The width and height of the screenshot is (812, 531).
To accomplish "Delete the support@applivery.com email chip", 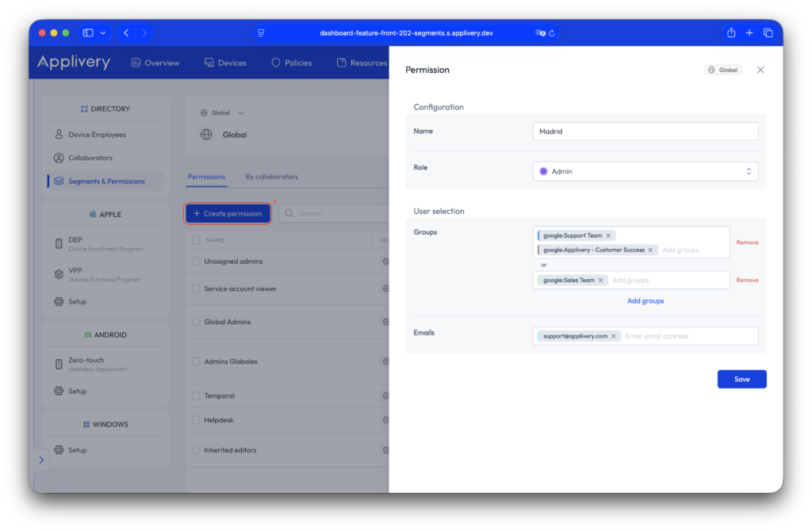I will tap(613, 336).
